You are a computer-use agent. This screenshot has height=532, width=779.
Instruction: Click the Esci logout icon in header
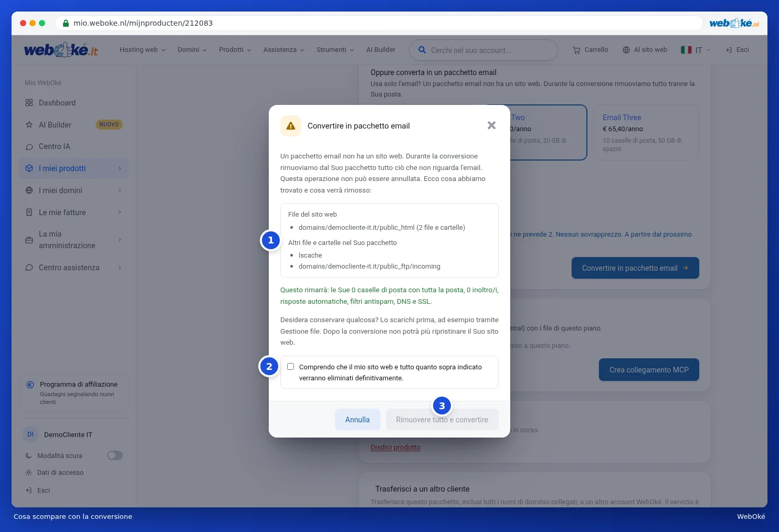coord(729,50)
